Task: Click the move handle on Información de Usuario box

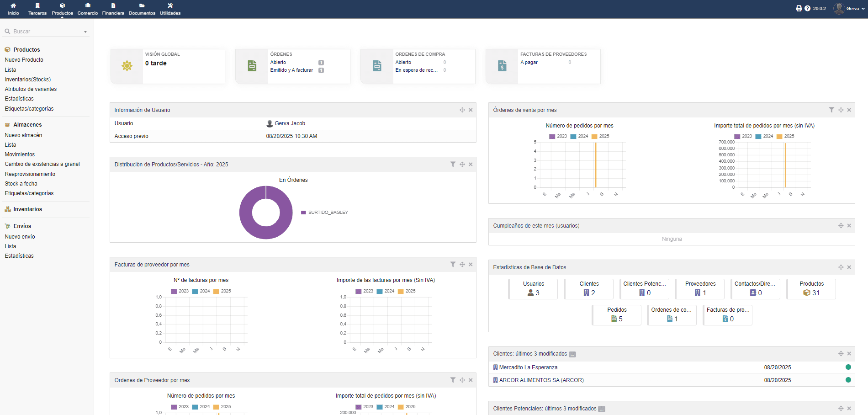Action: (x=462, y=110)
